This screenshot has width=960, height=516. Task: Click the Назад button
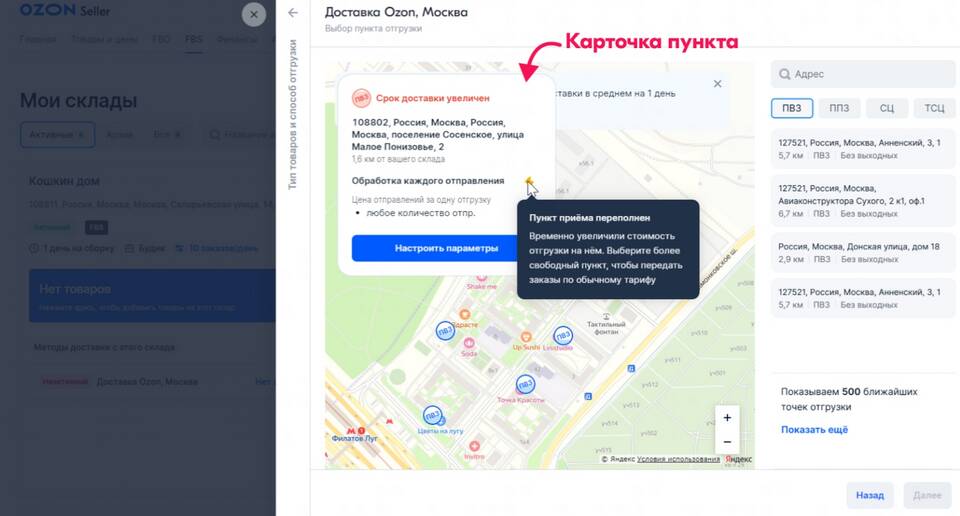[870, 495]
